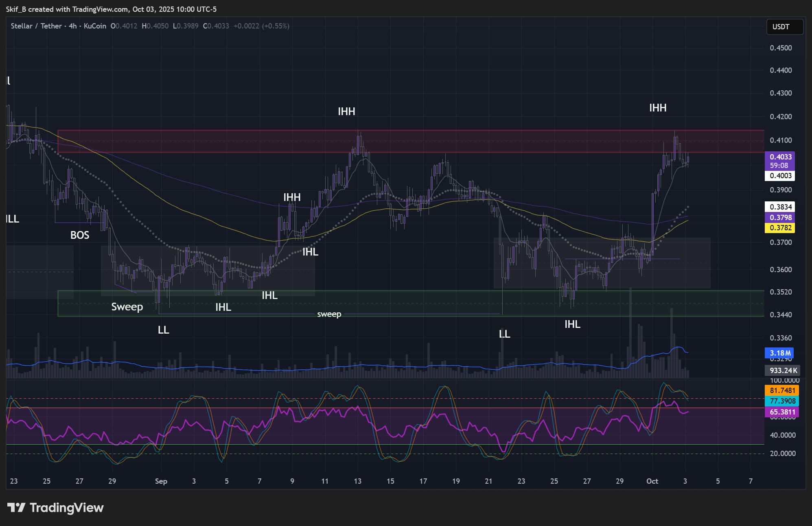Image resolution: width=812 pixels, height=526 pixels.
Task: Click the blue 3.18M volume label
Action: (780, 353)
